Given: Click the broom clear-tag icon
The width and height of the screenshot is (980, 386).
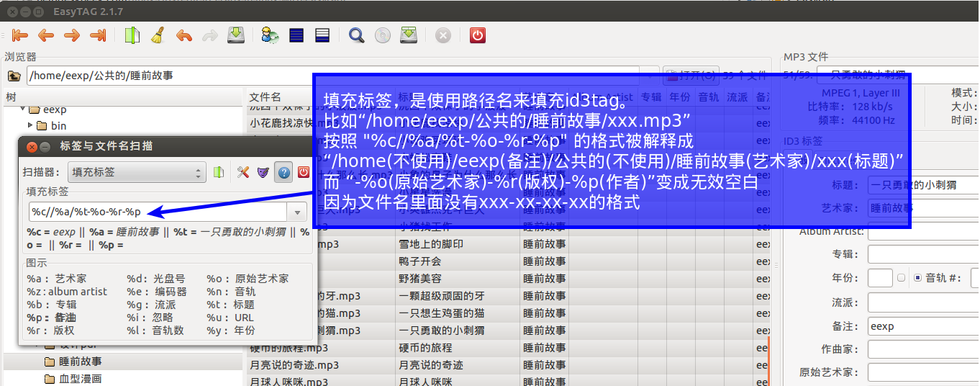Looking at the screenshot, I should pos(158,35).
